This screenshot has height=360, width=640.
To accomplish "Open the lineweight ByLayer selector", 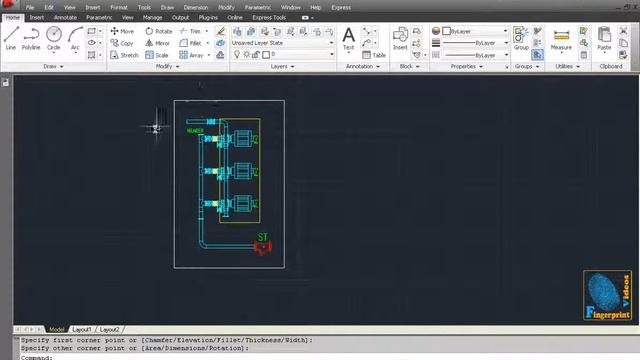I will 475,43.
